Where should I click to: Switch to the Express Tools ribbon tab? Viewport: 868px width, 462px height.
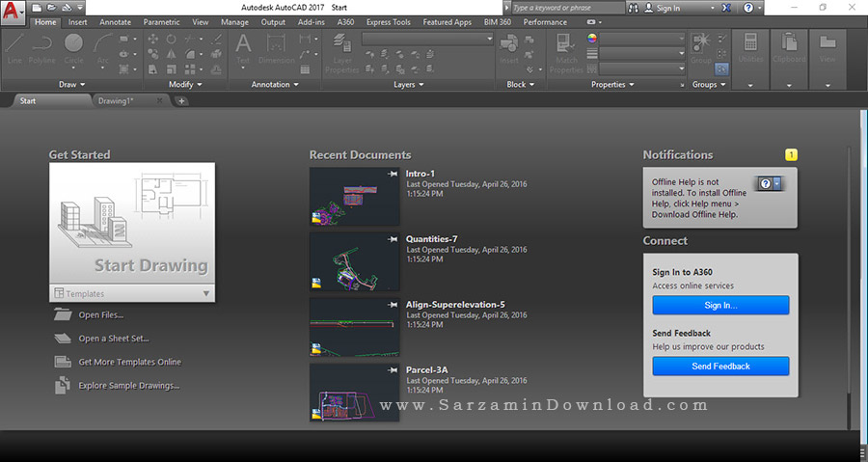pyautogui.click(x=388, y=22)
